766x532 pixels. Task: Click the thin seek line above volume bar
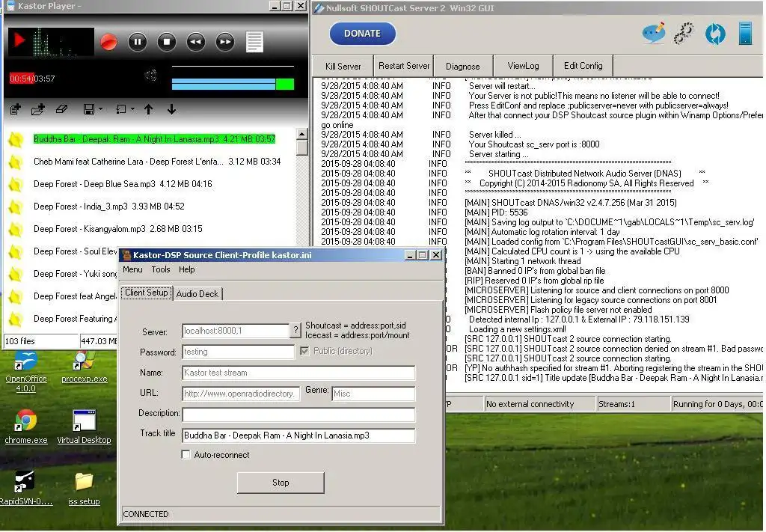233,66
